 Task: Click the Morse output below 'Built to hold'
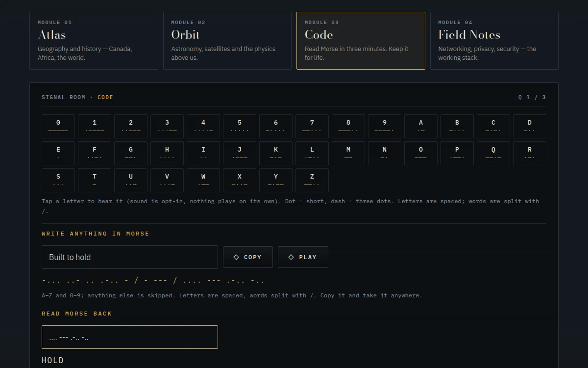click(153, 281)
